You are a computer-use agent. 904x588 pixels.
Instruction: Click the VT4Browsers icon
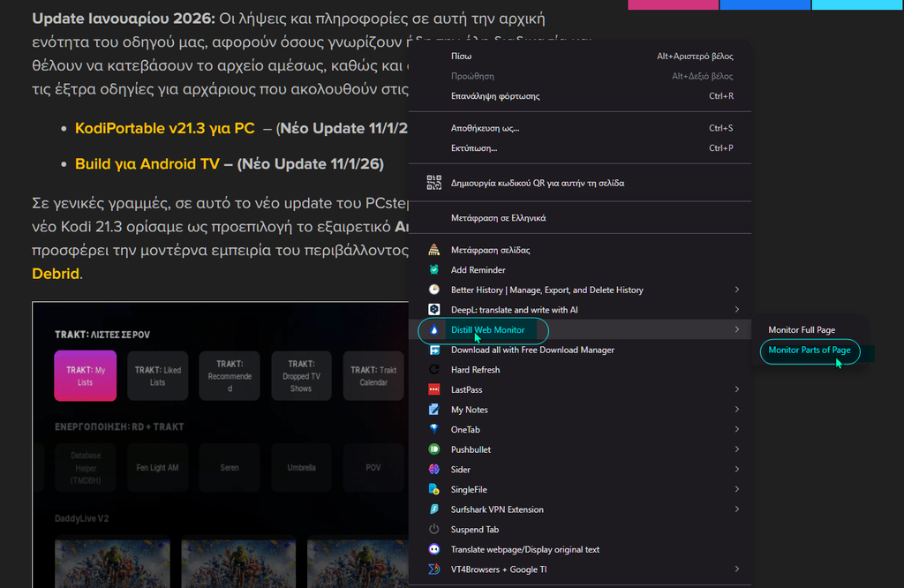(434, 569)
